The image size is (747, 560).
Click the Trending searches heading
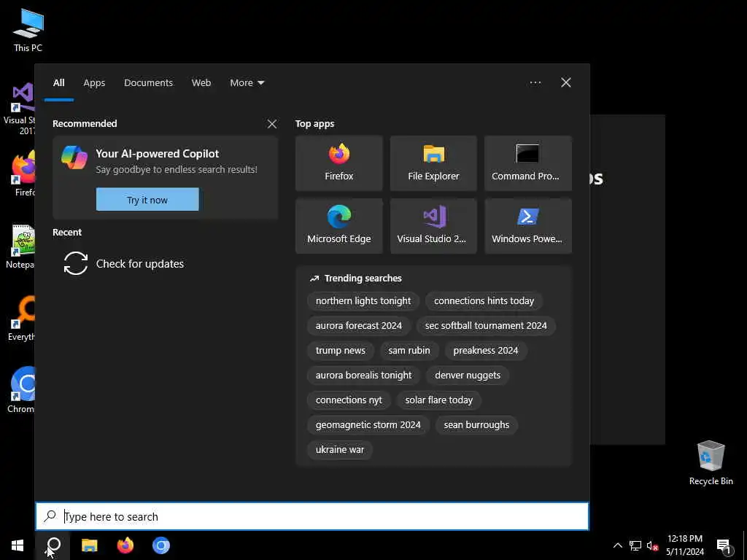(363, 278)
